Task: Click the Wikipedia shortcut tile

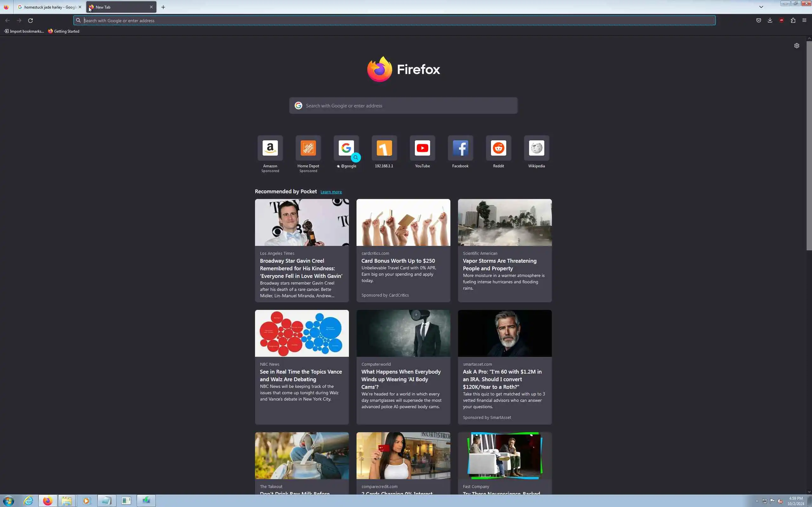Action: 536,148
